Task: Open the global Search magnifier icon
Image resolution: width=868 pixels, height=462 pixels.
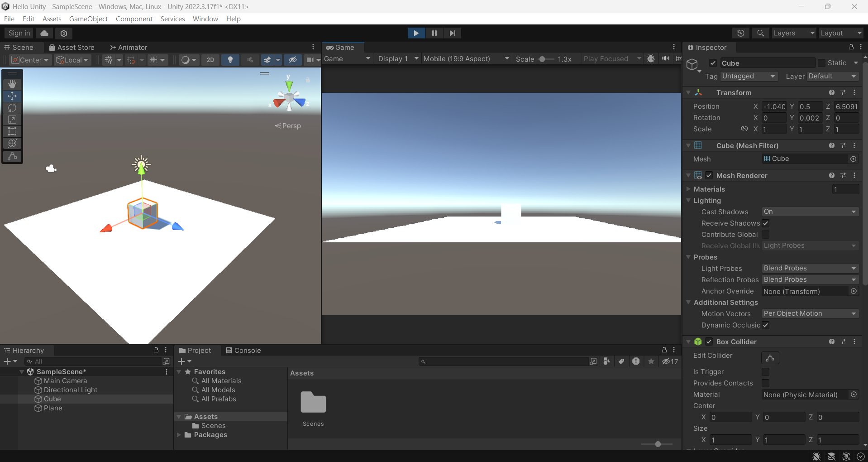Action: [x=761, y=33]
